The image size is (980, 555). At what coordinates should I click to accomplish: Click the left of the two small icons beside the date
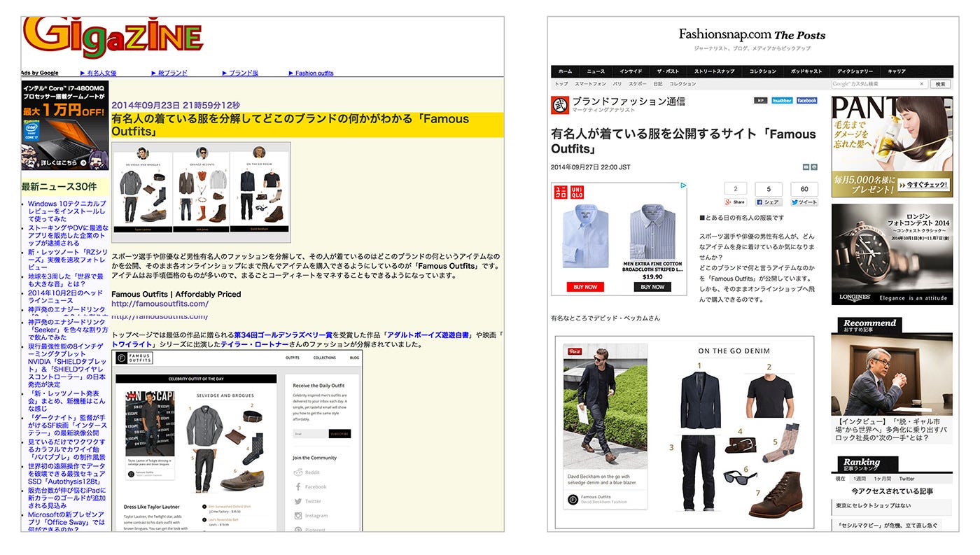click(x=806, y=167)
